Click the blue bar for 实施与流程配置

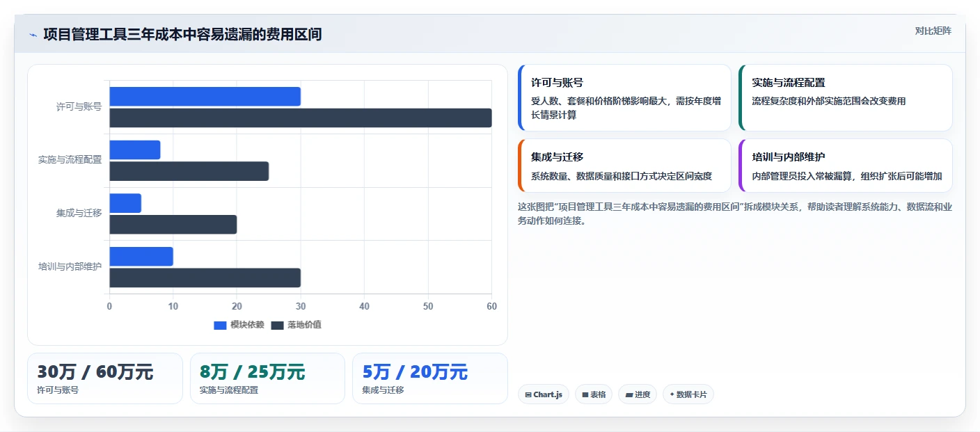(135, 150)
